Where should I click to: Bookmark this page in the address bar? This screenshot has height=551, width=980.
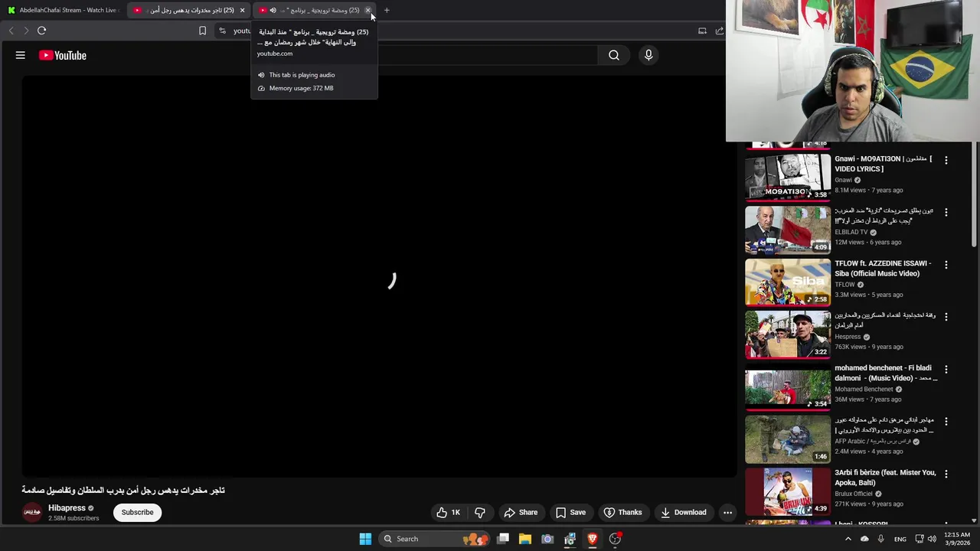(202, 31)
